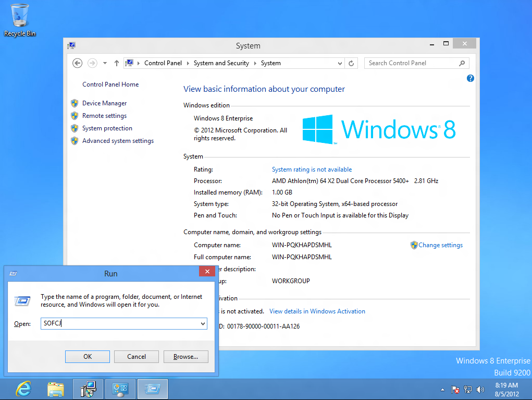
Task: Click WORKGROUP value text
Action: (291, 281)
